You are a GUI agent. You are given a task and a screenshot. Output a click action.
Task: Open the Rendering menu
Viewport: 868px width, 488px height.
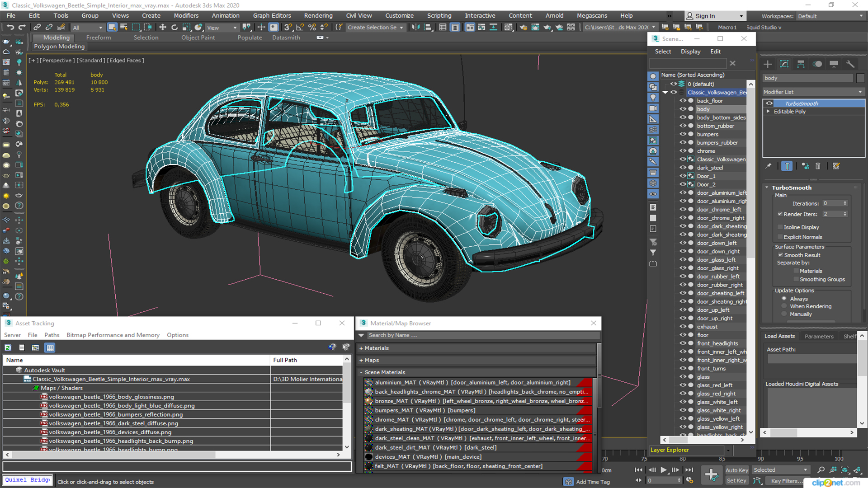coord(318,16)
